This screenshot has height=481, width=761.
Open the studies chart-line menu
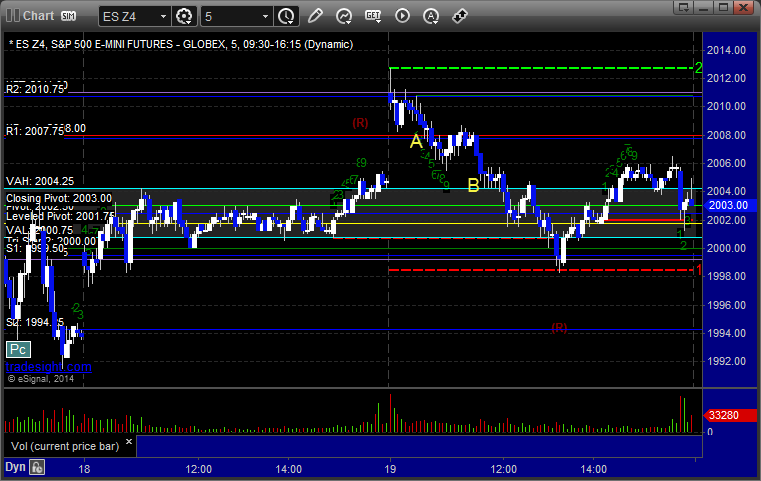[344, 16]
